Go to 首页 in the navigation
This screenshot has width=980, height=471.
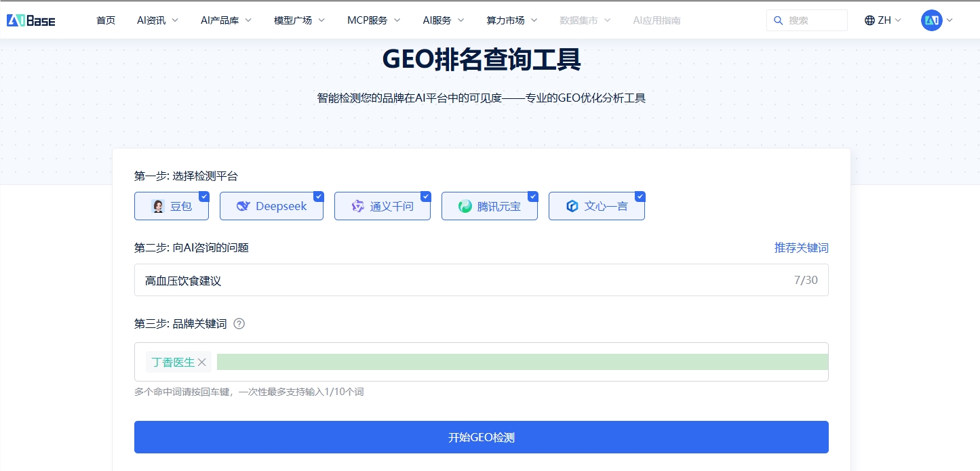(106, 20)
